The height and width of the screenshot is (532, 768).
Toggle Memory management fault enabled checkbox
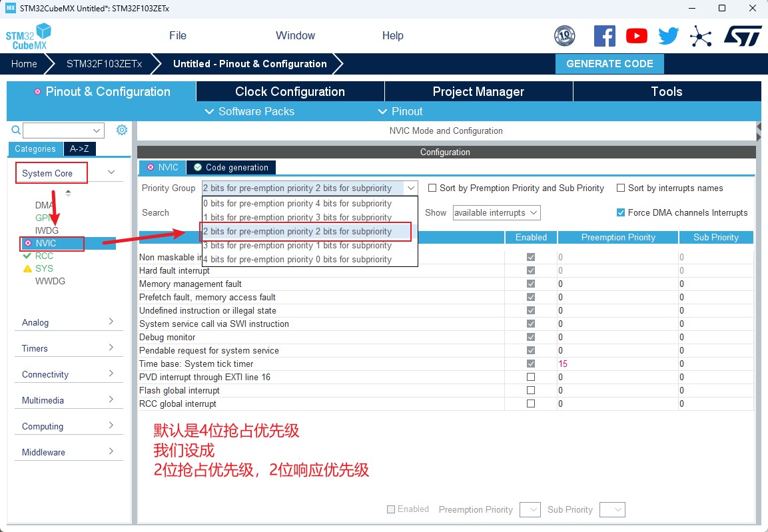530,284
